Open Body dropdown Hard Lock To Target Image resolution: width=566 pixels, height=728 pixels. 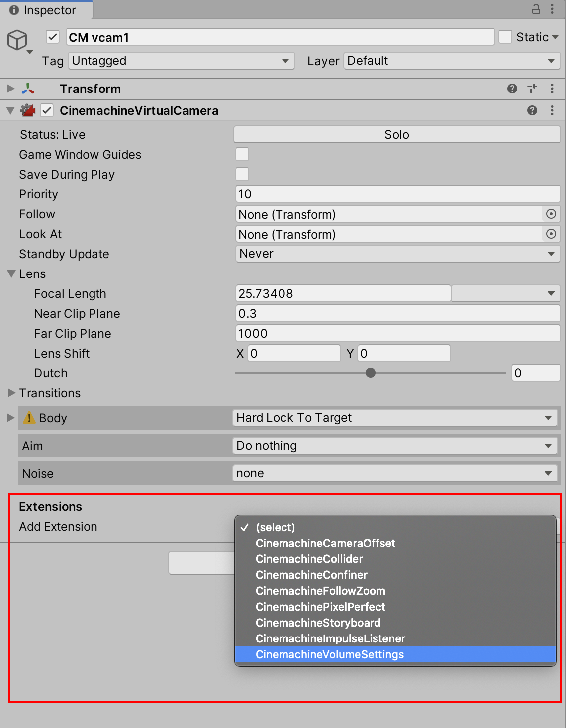tap(394, 418)
